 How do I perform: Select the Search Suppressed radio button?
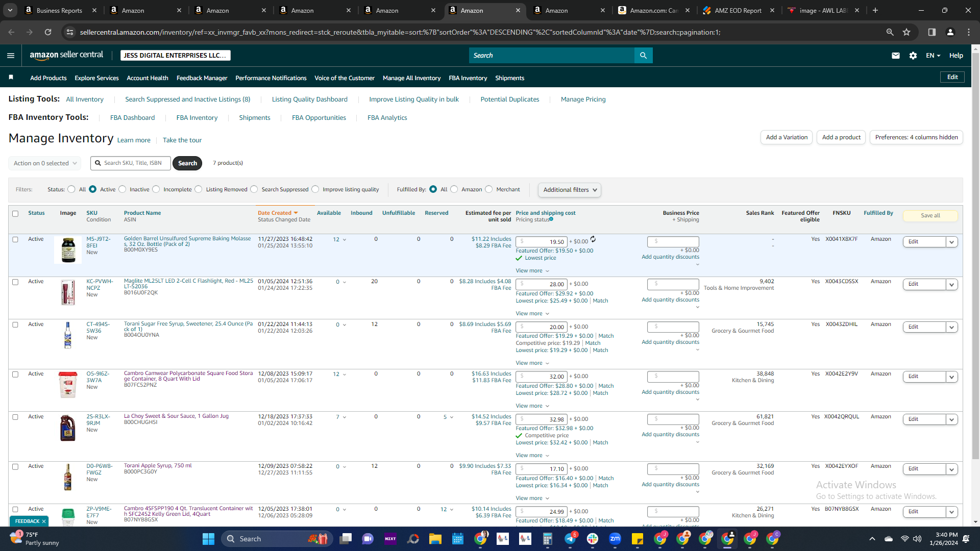point(254,189)
